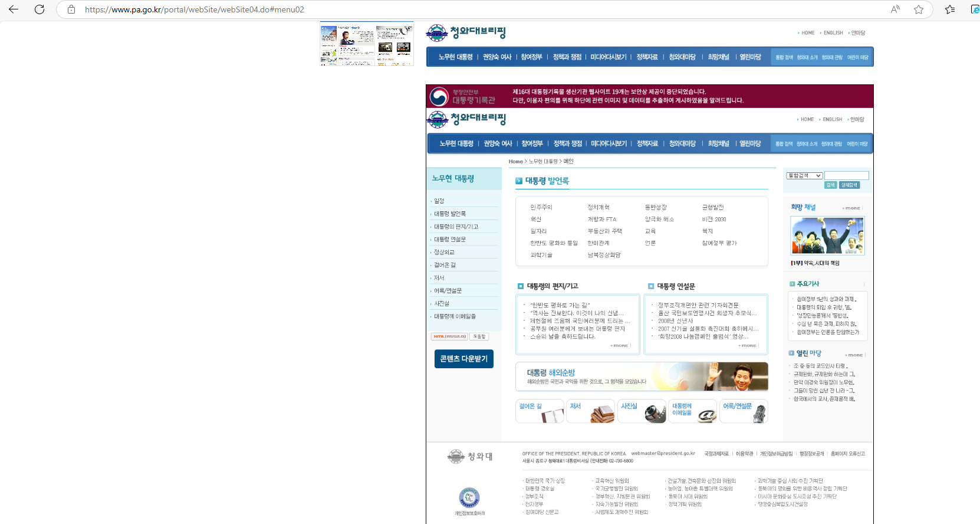980x524 pixels.
Task: Open 참여정부 in the nav bar above the breadcrumb
Action: point(532,143)
